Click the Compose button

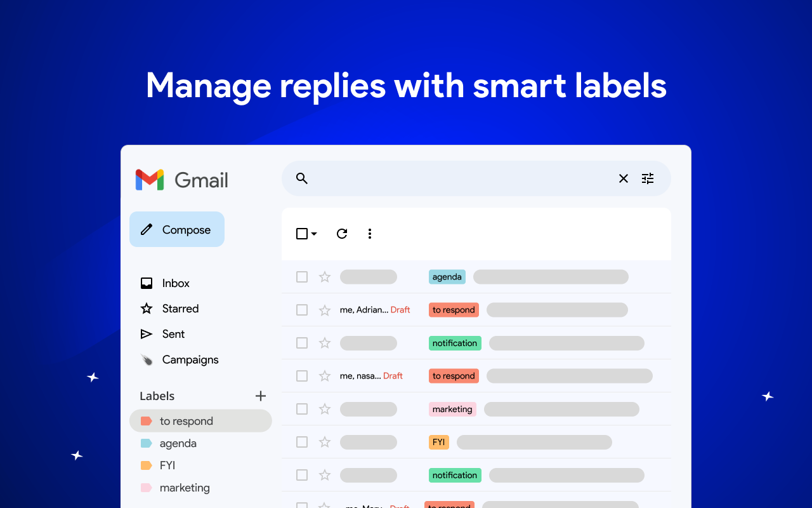pos(177,229)
